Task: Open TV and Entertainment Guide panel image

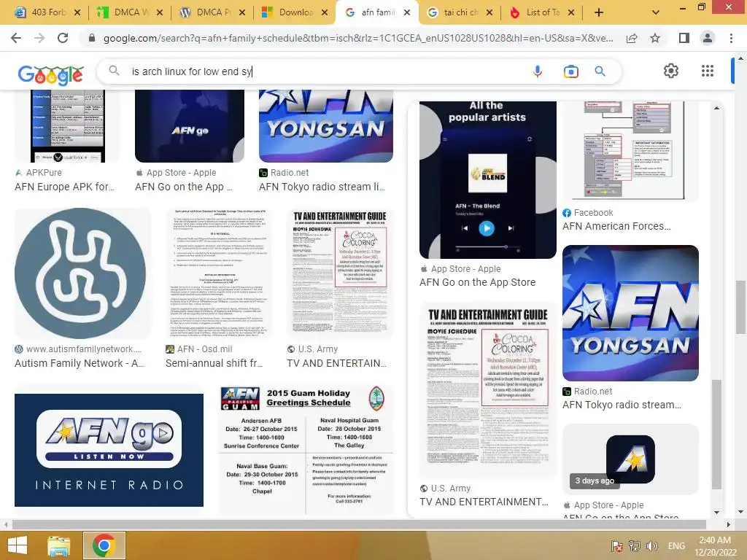Action: (x=488, y=389)
